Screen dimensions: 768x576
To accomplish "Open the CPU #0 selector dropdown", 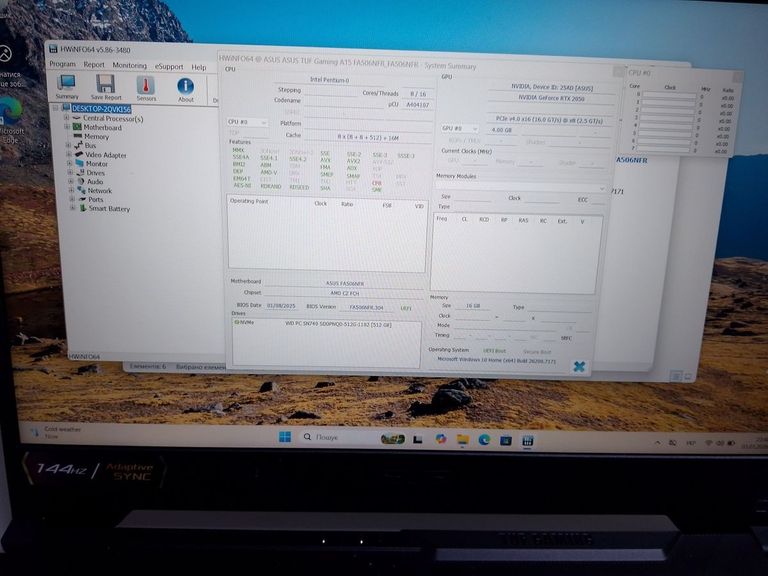I will [247, 122].
